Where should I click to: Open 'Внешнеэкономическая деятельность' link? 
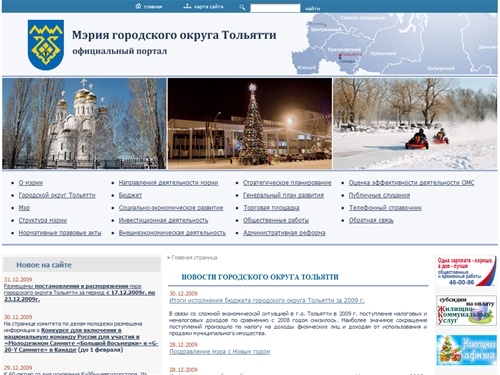click(x=172, y=233)
